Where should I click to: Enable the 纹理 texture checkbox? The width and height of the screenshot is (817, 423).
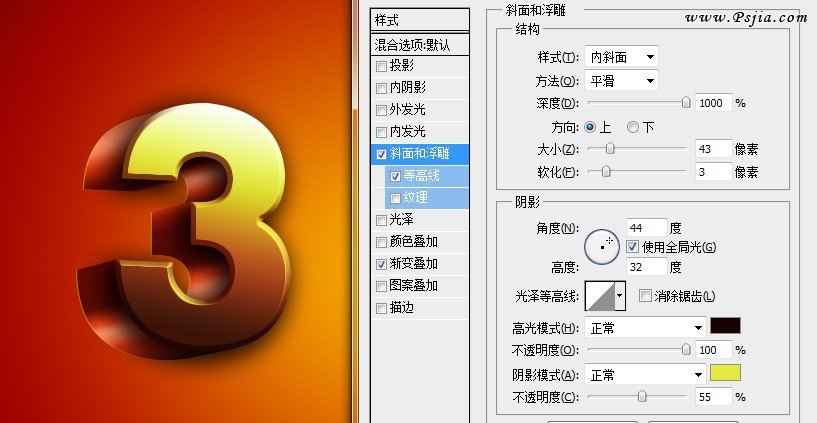(395, 198)
